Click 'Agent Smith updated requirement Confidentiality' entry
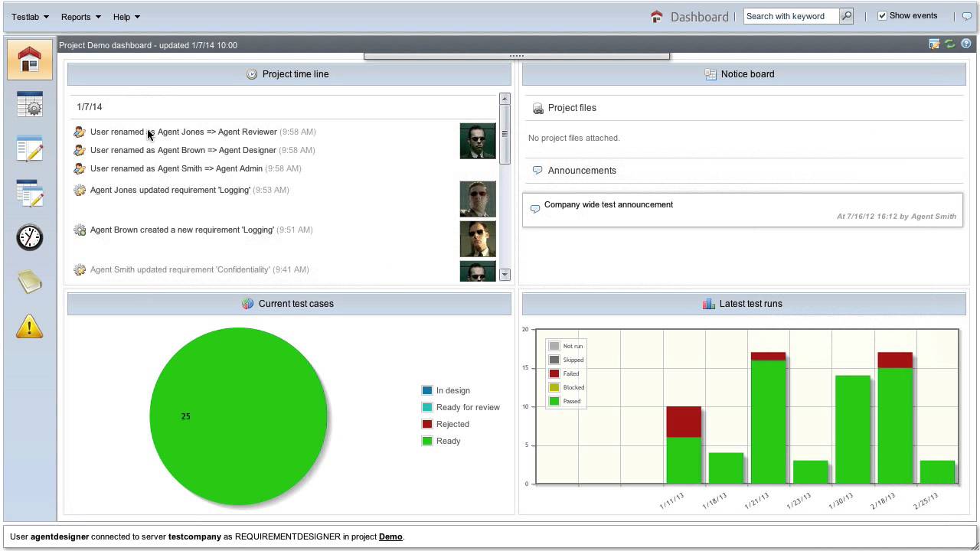The height and width of the screenshot is (551, 980). (199, 269)
